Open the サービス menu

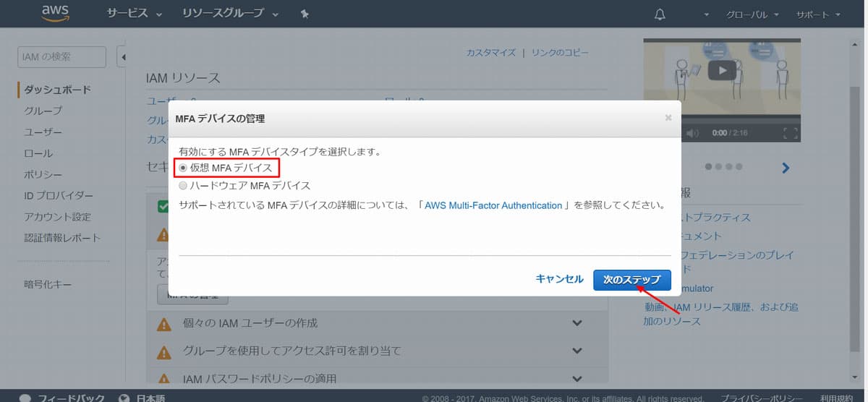[x=135, y=14]
